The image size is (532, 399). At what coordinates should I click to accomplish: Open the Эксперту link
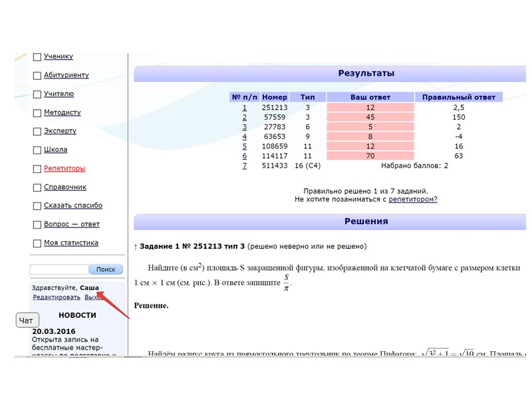click(60, 131)
